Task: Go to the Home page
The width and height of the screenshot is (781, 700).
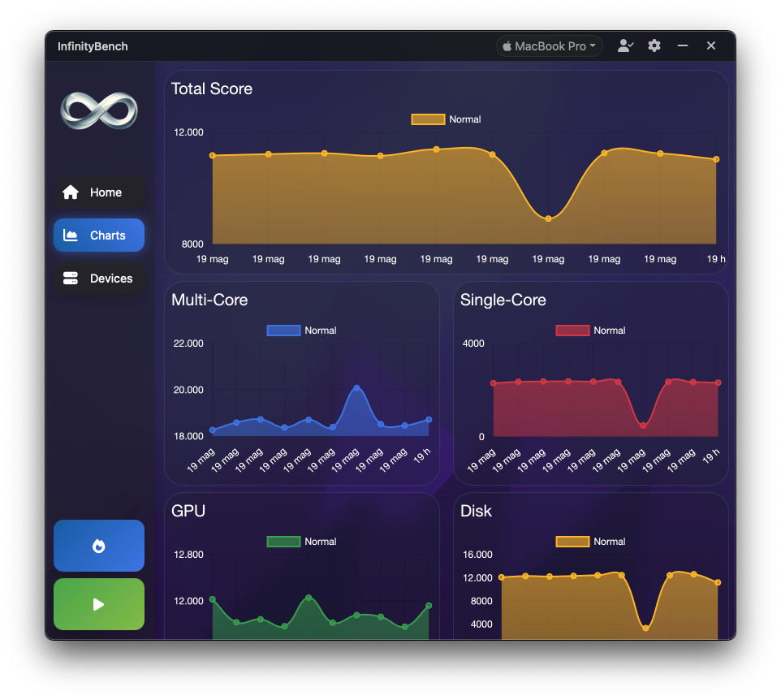Action: pos(99,192)
